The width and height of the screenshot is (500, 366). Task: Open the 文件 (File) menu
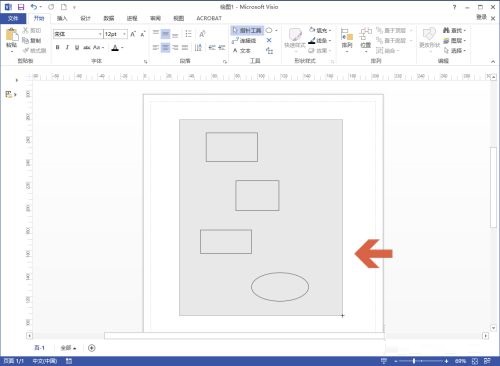(13, 18)
